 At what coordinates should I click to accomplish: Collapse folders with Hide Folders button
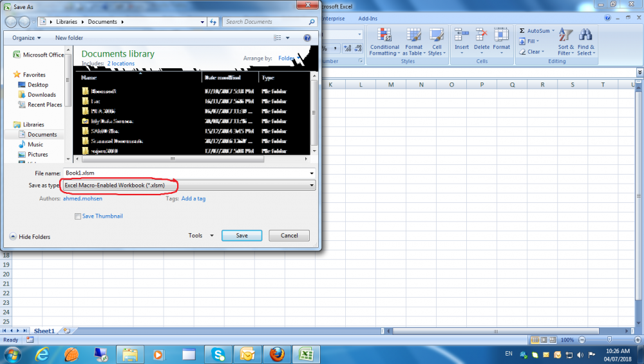[x=30, y=237]
